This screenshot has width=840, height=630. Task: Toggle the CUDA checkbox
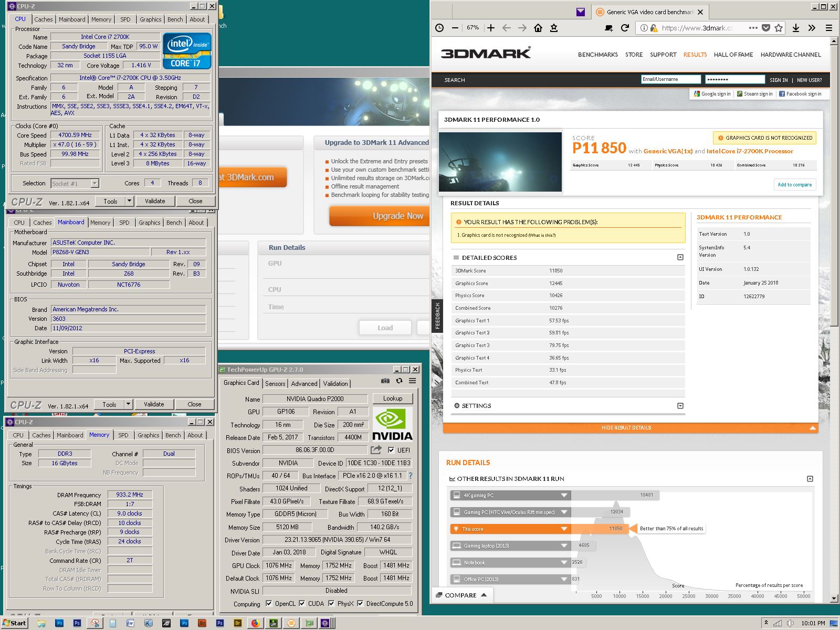click(302, 604)
